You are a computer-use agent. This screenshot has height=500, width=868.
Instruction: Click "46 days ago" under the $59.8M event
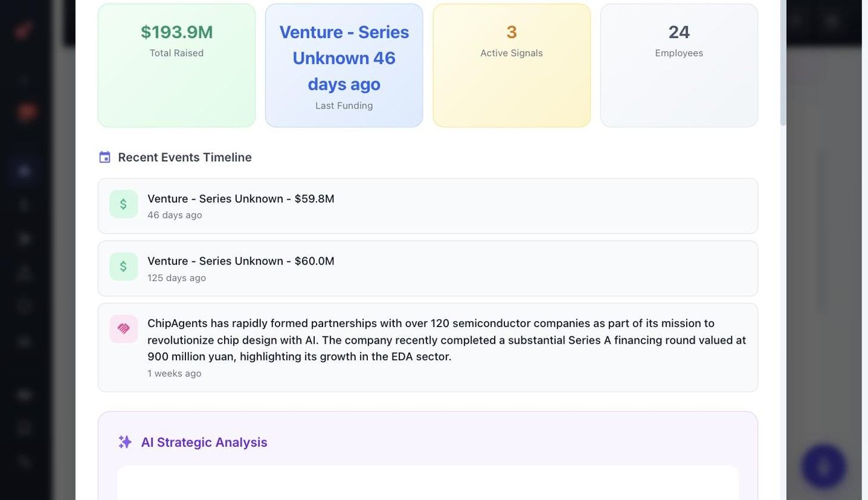click(x=175, y=215)
